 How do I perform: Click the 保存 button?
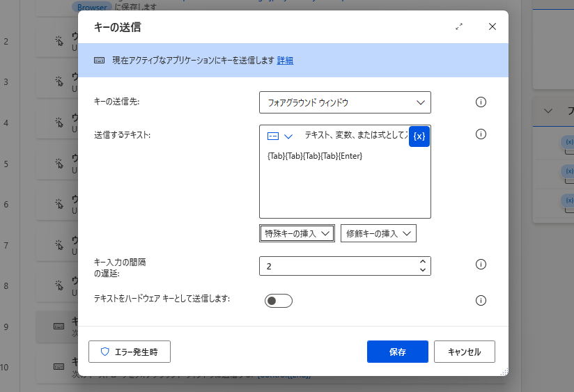coord(398,352)
